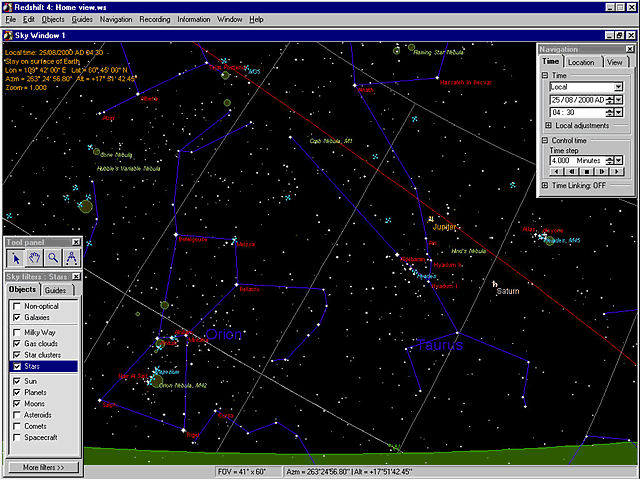Close the Navigation panel
Screen dimensions: 640x480
point(629,49)
